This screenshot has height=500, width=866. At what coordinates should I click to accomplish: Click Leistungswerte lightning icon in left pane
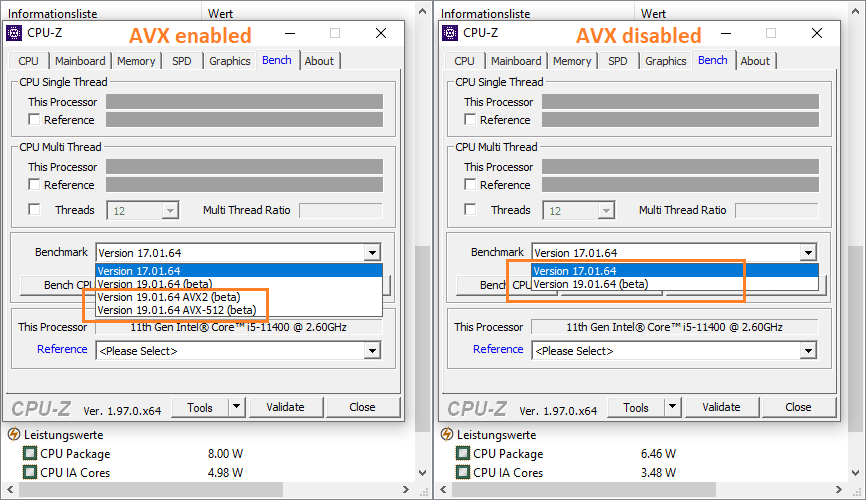[14, 435]
